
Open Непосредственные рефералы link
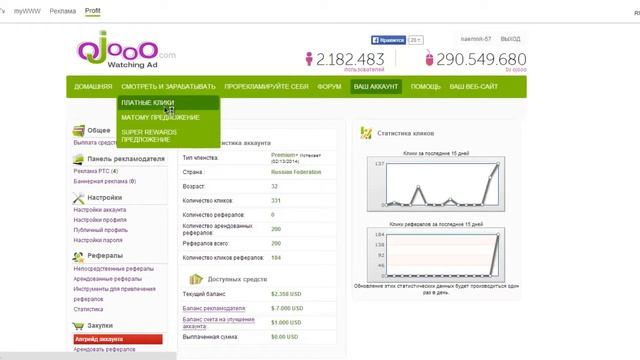113,269
